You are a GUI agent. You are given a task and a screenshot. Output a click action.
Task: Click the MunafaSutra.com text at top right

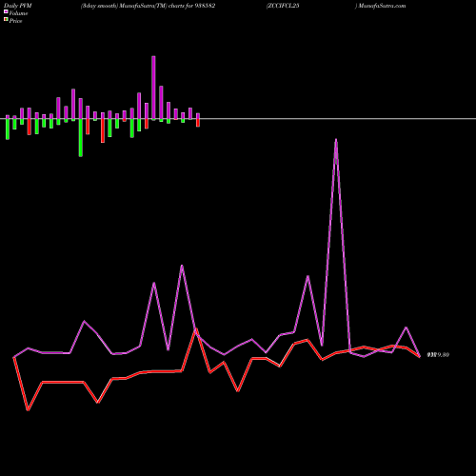pyautogui.click(x=382, y=6)
